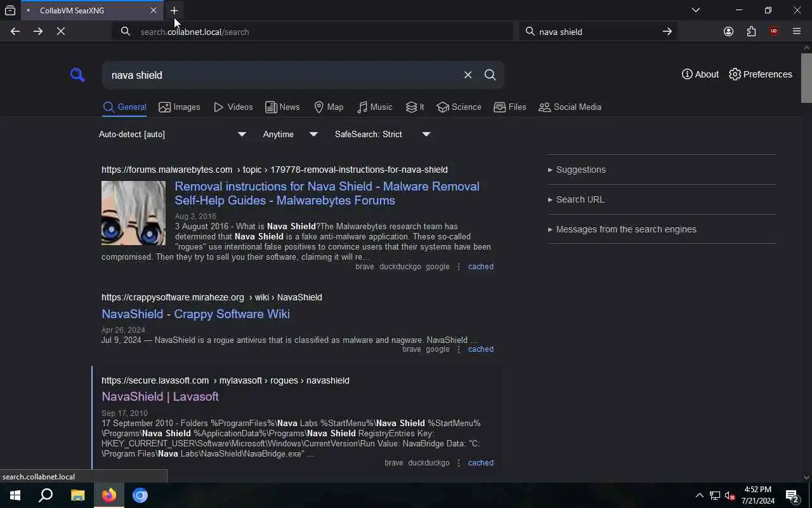The width and height of the screenshot is (812, 508).
Task: Stop loading the page
Action: (61, 31)
